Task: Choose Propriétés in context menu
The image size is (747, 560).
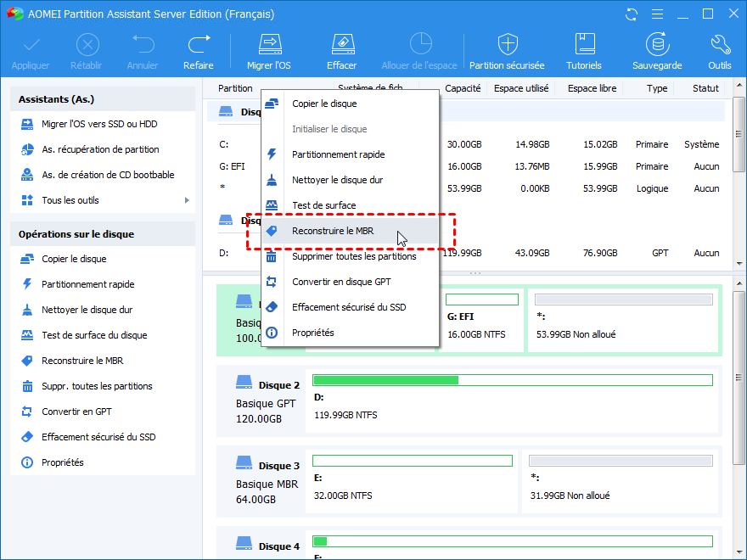Action: click(350, 333)
